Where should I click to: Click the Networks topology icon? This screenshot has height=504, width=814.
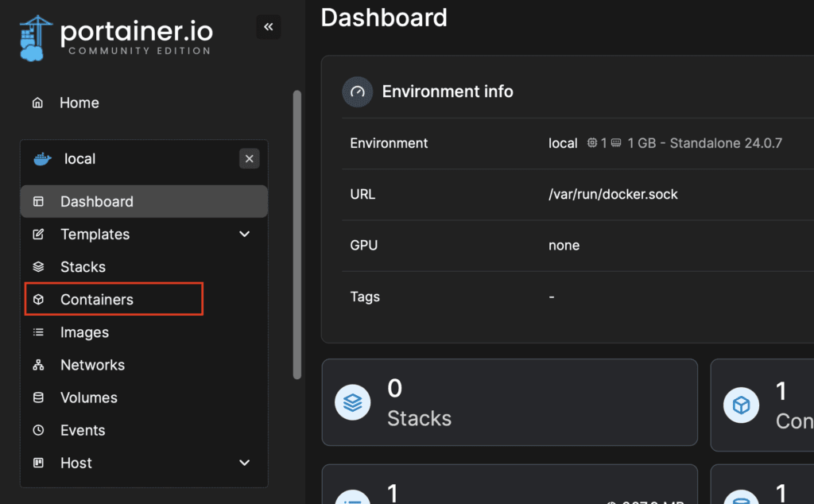[38, 365]
